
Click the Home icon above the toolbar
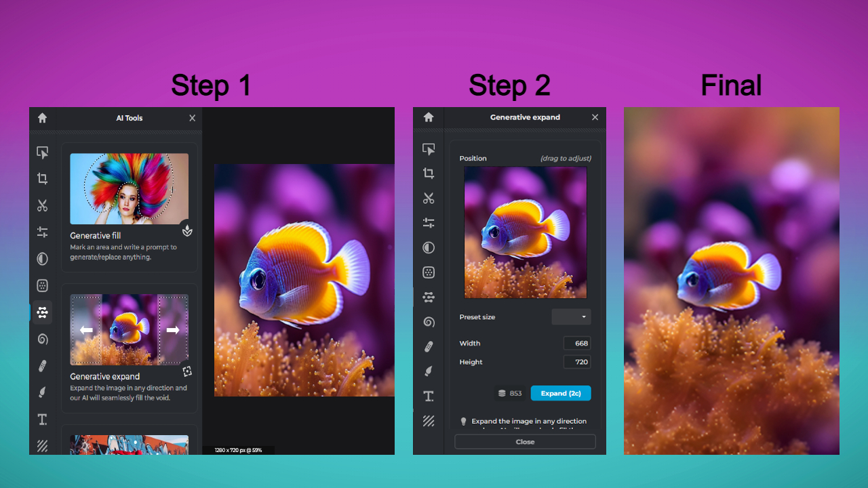42,118
